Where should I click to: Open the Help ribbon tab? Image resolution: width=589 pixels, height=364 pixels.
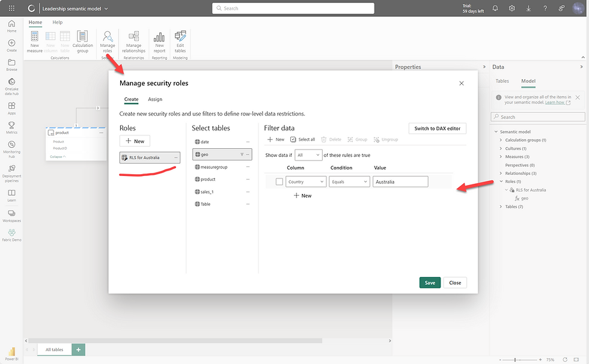coord(57,22)
